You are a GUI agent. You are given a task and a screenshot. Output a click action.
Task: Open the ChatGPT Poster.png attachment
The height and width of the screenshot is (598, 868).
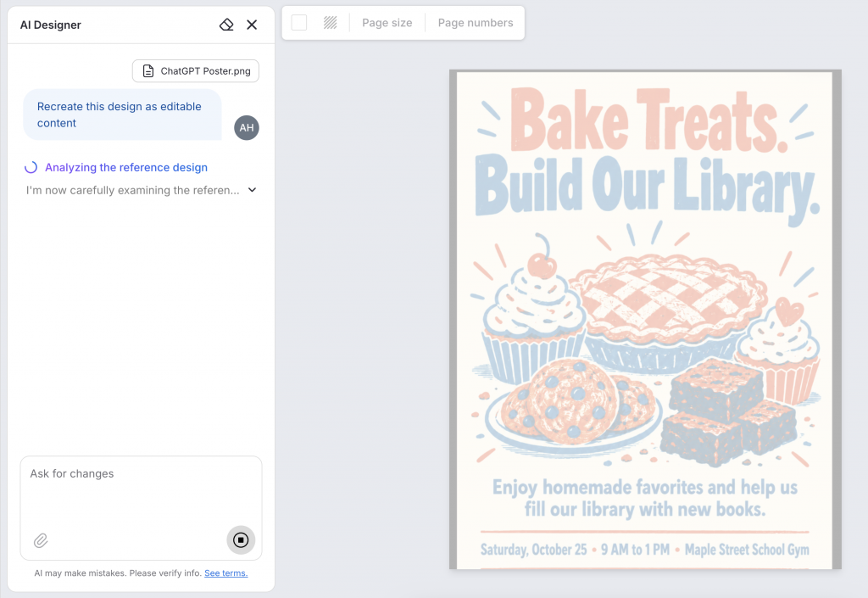pyautogui.click(x=196, y=71)
